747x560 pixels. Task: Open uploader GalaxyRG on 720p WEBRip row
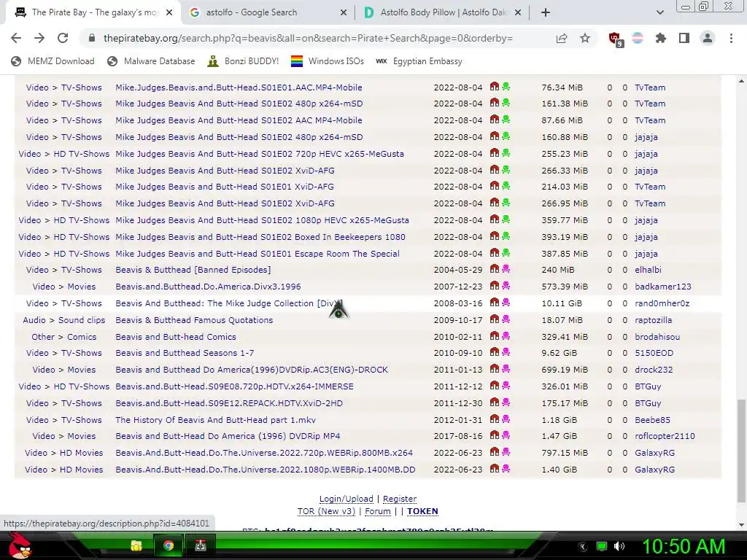click(x=654, y=453)
